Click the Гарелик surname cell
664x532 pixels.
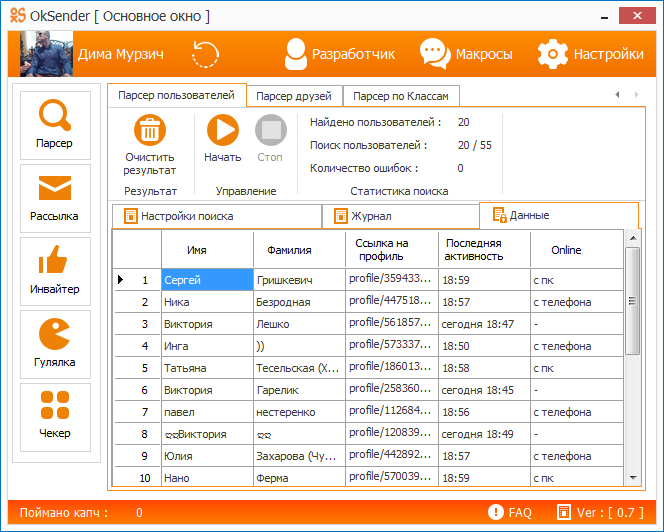coord(299,390)
